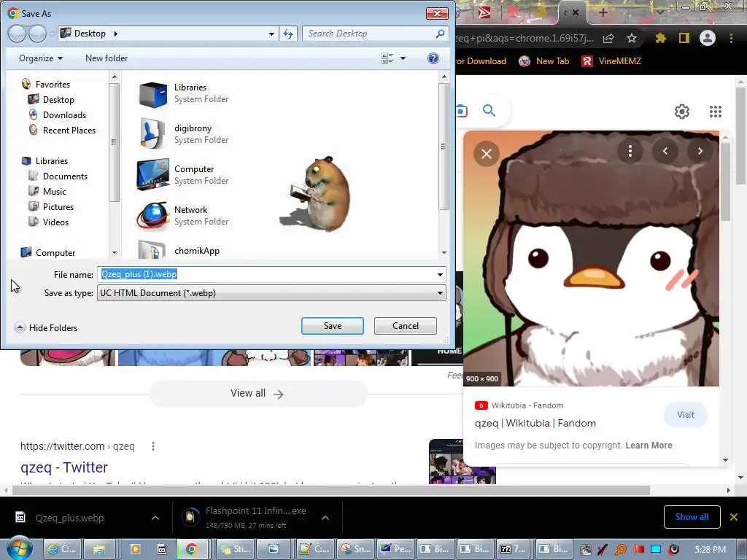Collapse with Hide Folders
The width and height of the screenshot is (747, 560).
pos(46,327)
